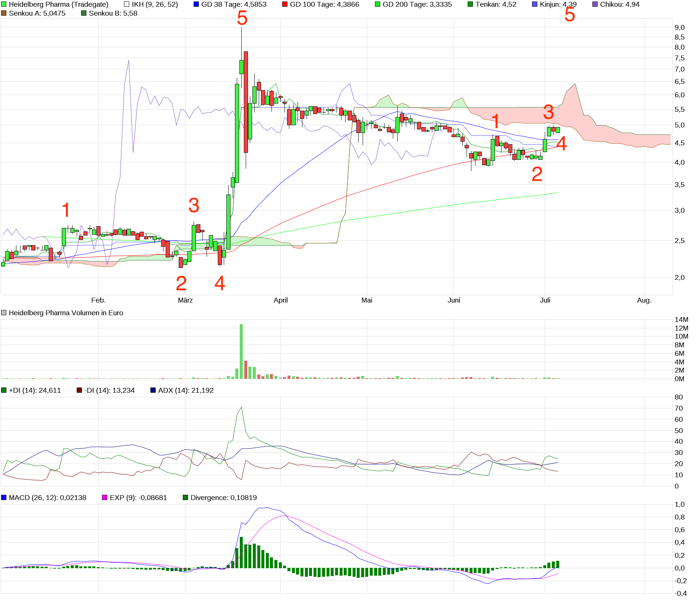This screenshot has width=700, height=601.
Task: Click the 'Juli' month label on the time axis
Action: coord(545,300)
